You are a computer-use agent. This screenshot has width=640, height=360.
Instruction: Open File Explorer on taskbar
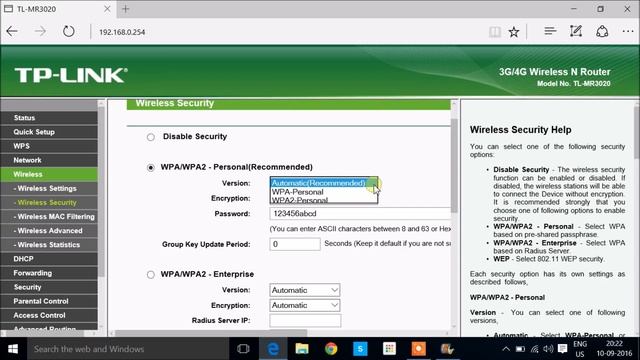click(302, 349)
